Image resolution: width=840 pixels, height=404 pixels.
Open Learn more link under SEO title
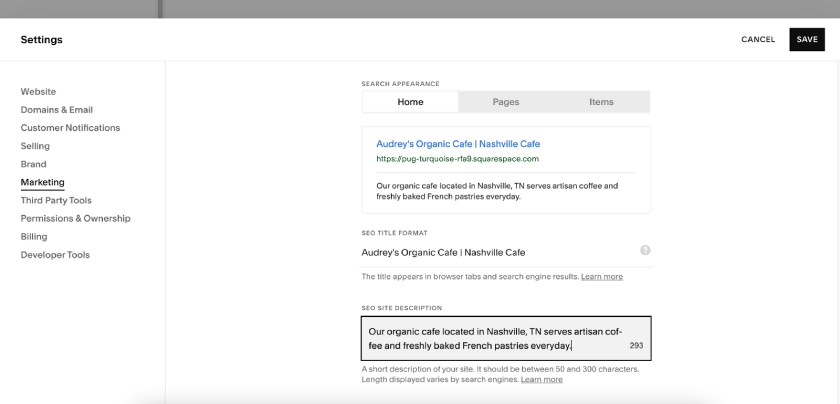coord(602,277)
